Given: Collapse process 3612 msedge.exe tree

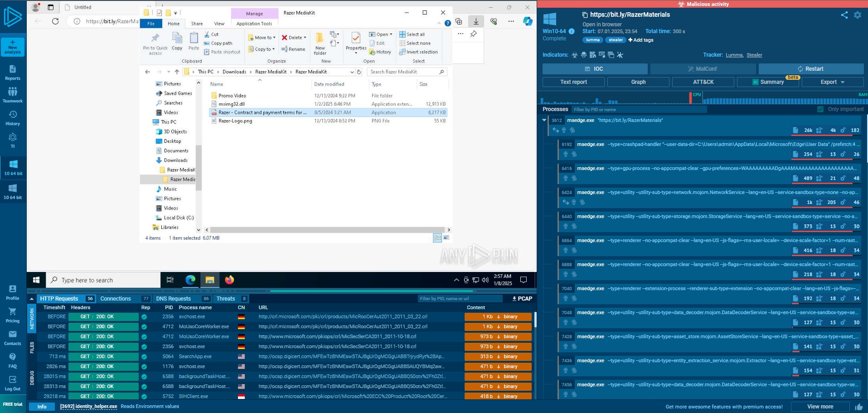Looking at the screenshot, I should (x=544, y=120).
